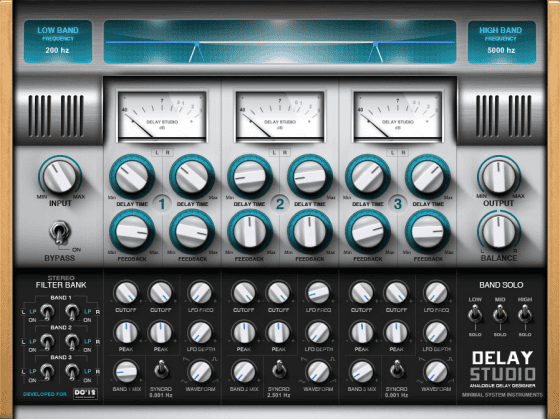Viewport: 560px width, 419px height.
Task: Click the Minimal System Instruments text
Action: click(x=502, y=395)
